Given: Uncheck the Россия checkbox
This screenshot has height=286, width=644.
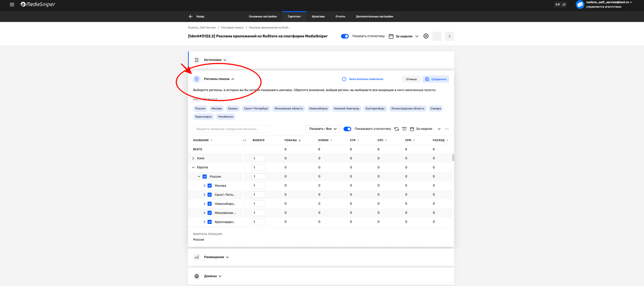Looking at the screenshot, I should click(x=204, y=177).
